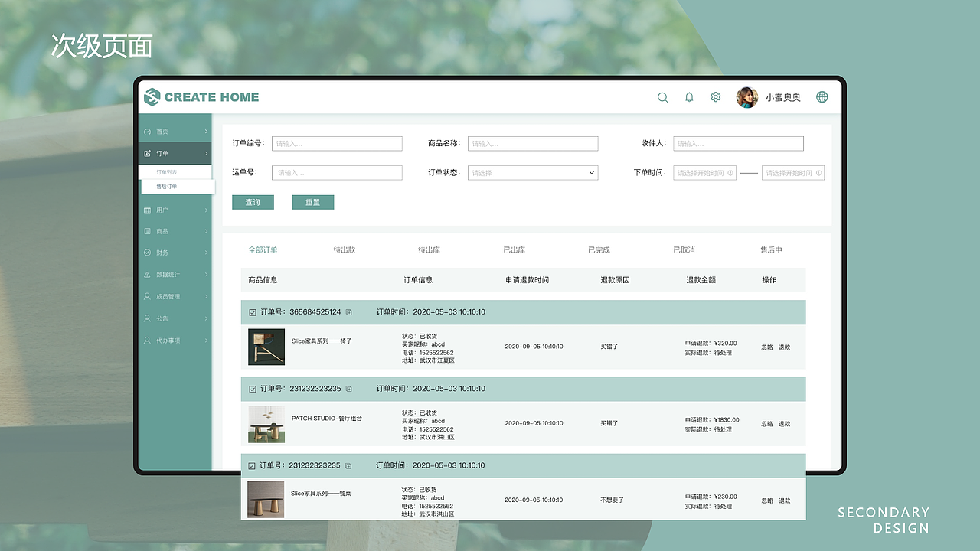980x551 pixels.
Task: Click 退款 for the ¥320.00 refund
Action: [785, 347]
